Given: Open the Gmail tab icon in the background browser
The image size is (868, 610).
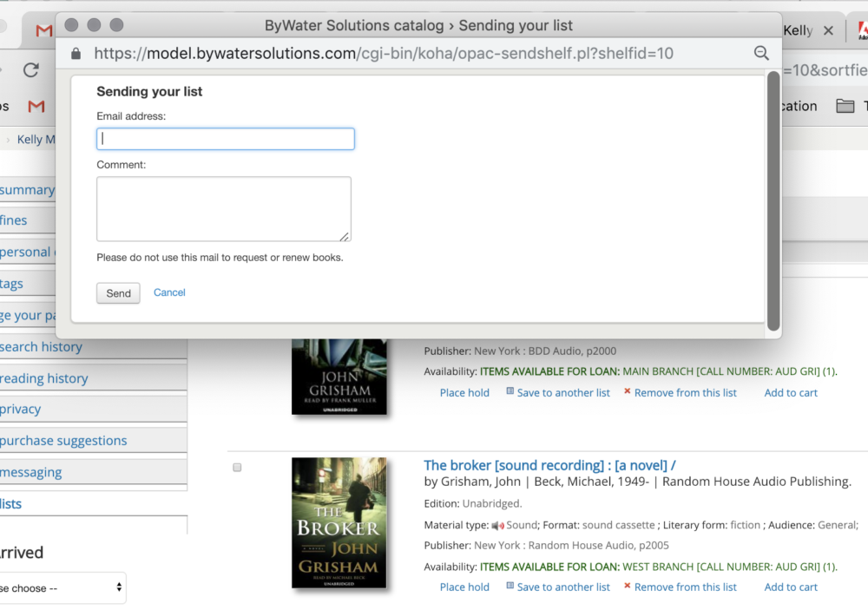Looking at the screenshot, I should 43,30.
